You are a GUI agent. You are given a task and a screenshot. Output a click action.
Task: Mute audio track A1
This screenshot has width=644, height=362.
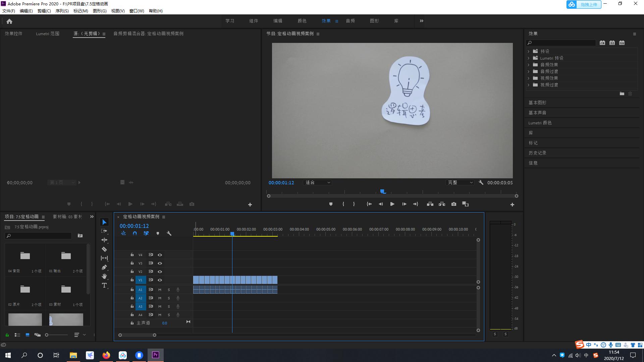click(x=160, y=290)
